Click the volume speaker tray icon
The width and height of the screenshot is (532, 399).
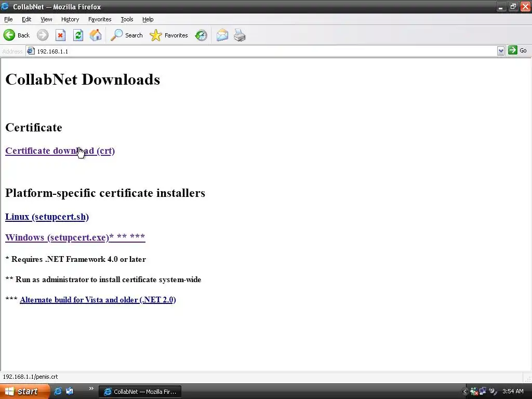coord(493,392)
